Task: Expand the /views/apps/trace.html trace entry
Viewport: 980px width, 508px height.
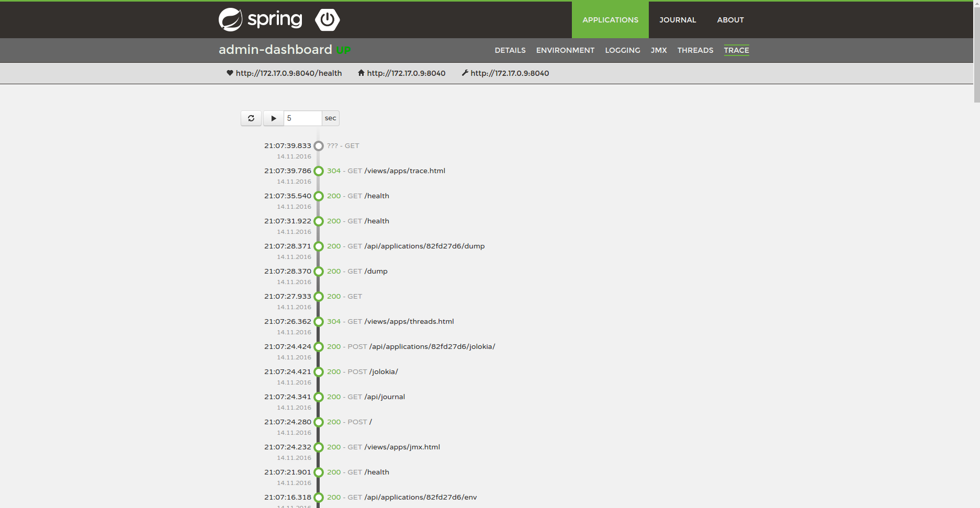Action: coord(404,171)
